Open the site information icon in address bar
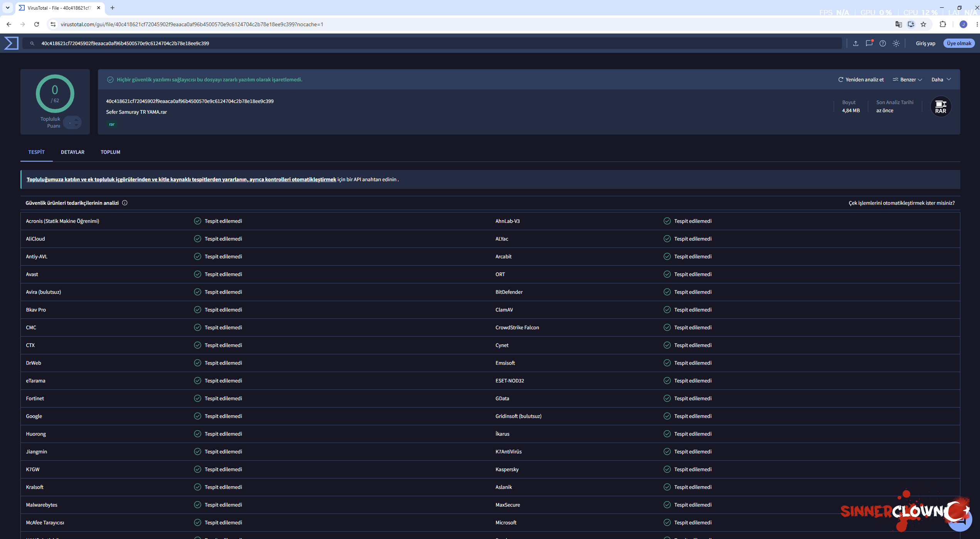This screenshot has height=539, width=980. [53, 24]
